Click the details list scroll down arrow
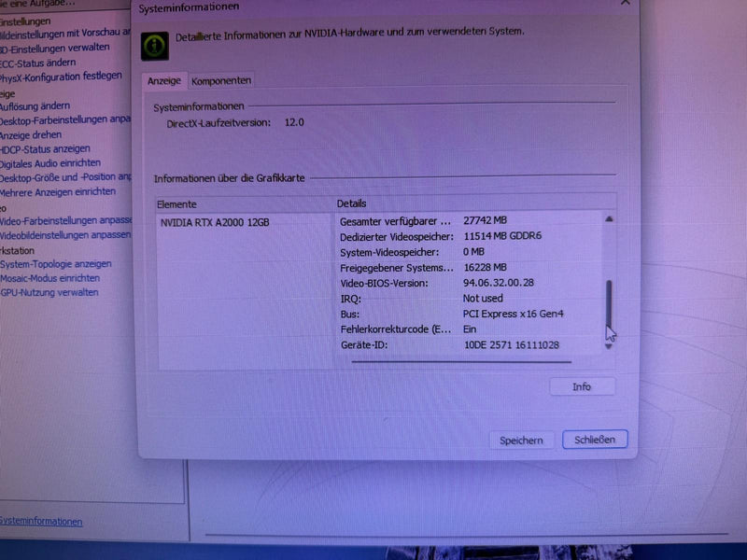Image resolution: width=747 pixels, height=560 pixels. coord(609,346)
